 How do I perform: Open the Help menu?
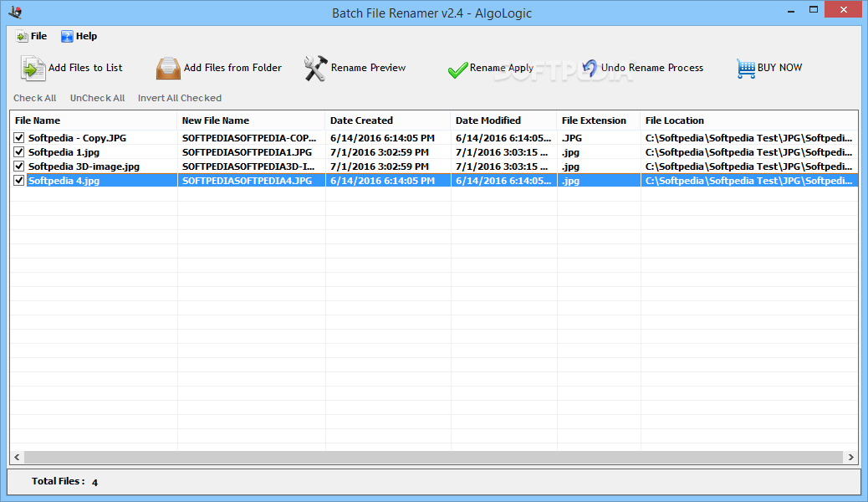pos(79,37)
